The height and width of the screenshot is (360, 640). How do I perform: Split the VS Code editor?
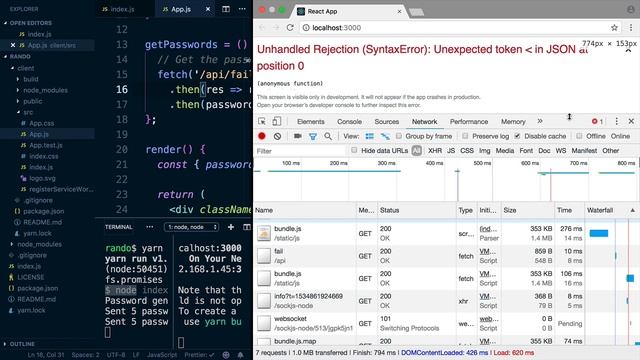226,9
